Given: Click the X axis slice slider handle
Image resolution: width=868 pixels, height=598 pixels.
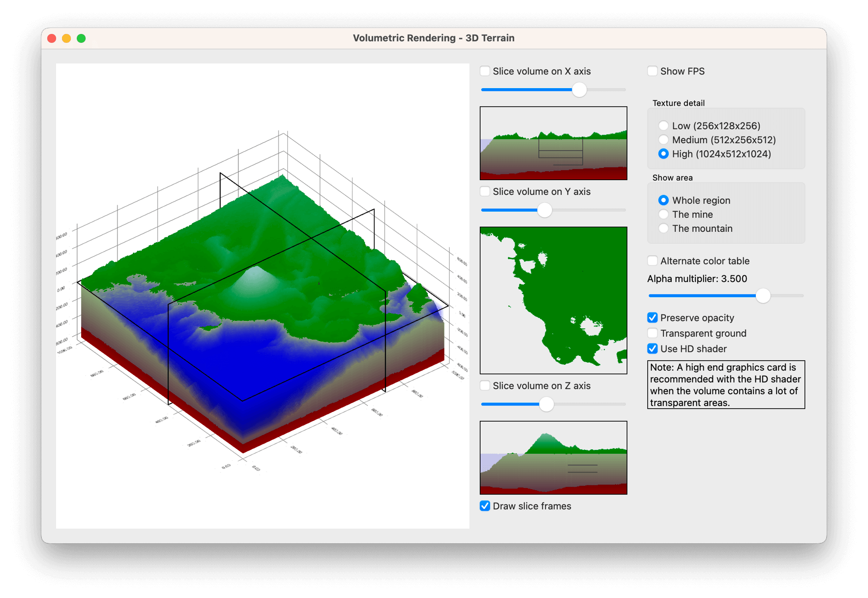Looking at the screenshot, I should [579, 90].
